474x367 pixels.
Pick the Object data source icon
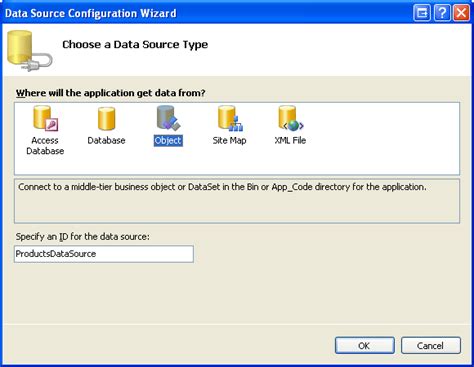(168, 118)
